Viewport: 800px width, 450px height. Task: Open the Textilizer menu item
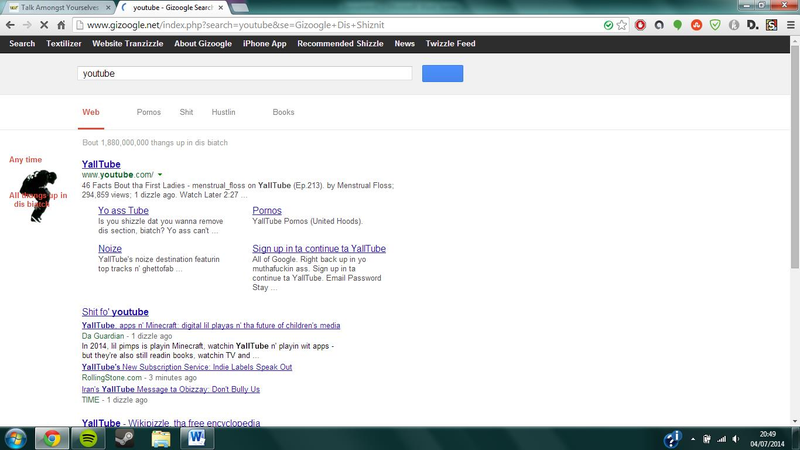tap(64, 44)
